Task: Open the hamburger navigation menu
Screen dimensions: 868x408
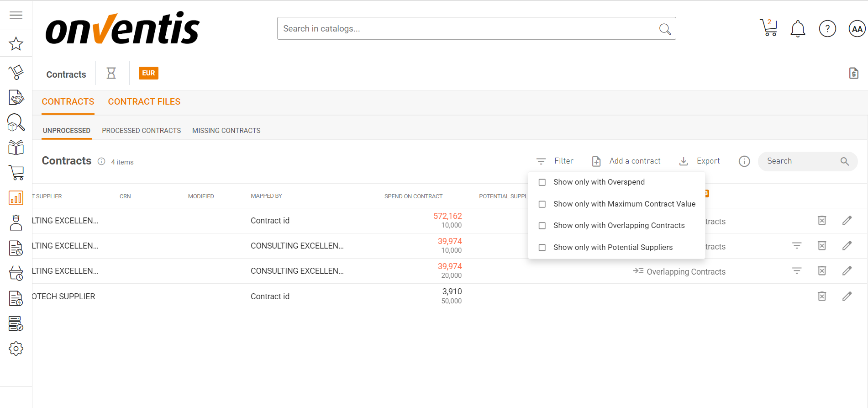Action: (x=16, y=15)
